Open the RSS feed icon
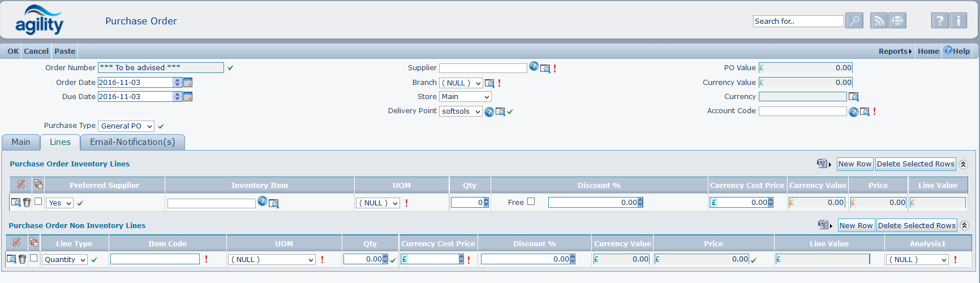This screenshot has height=283, width=980. click(878, 21)
